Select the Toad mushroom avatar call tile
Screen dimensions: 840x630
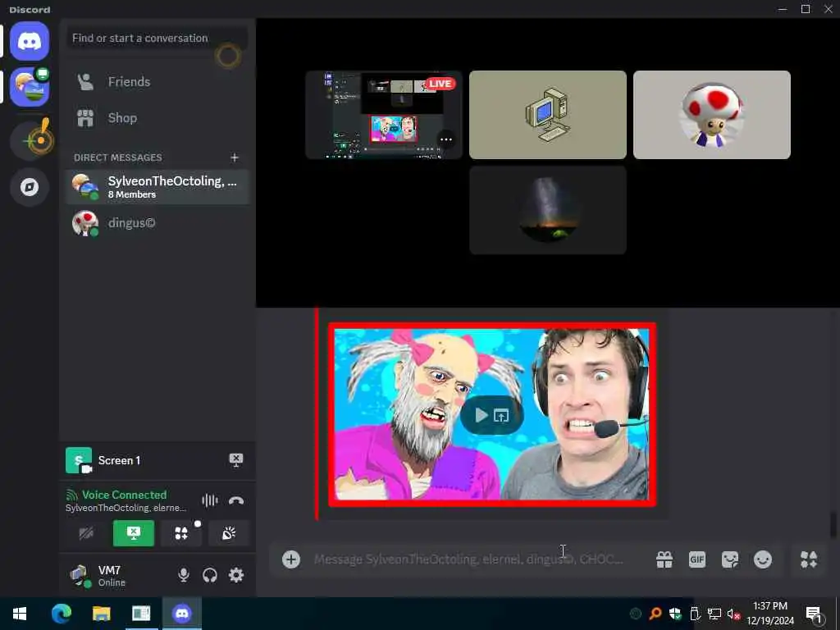711,115
